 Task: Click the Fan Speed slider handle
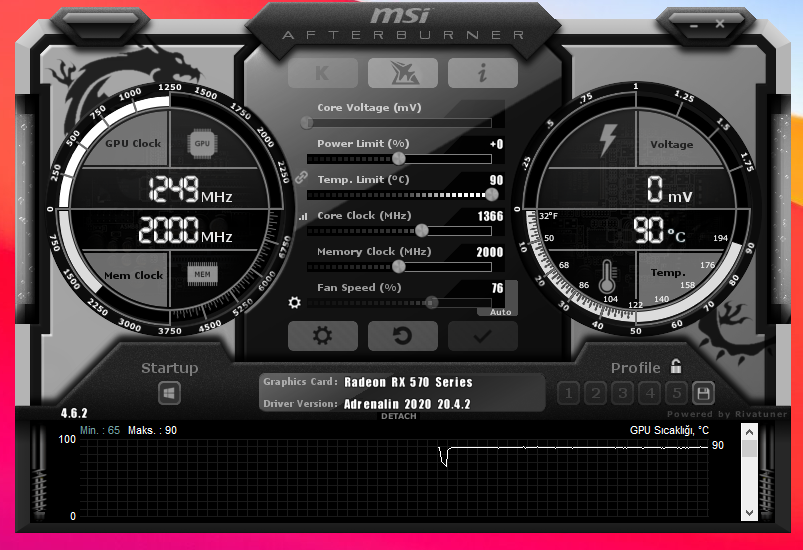pos(432,303)
